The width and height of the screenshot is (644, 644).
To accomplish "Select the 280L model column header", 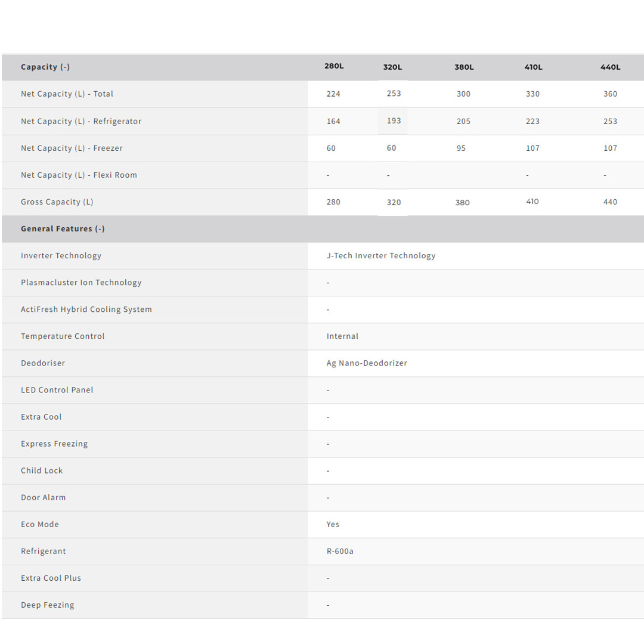I will click(x=334, y=66).
